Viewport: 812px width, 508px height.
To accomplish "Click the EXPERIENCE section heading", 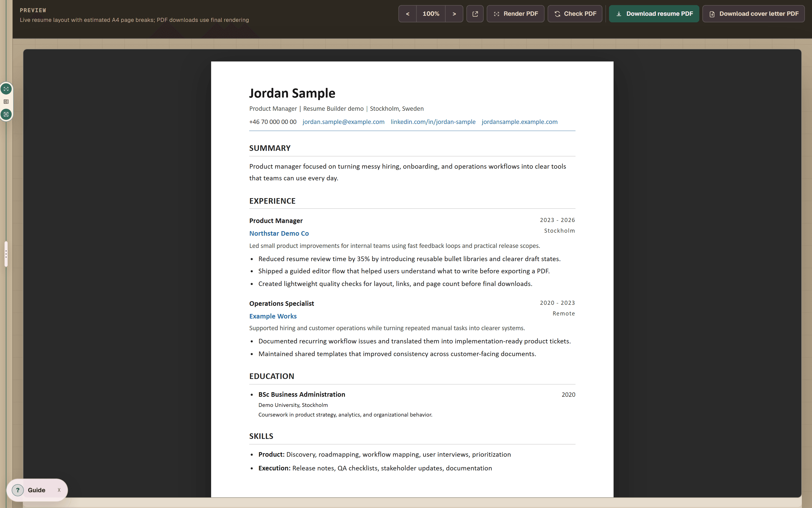I will pyautogui.click(x=272, y=201).
